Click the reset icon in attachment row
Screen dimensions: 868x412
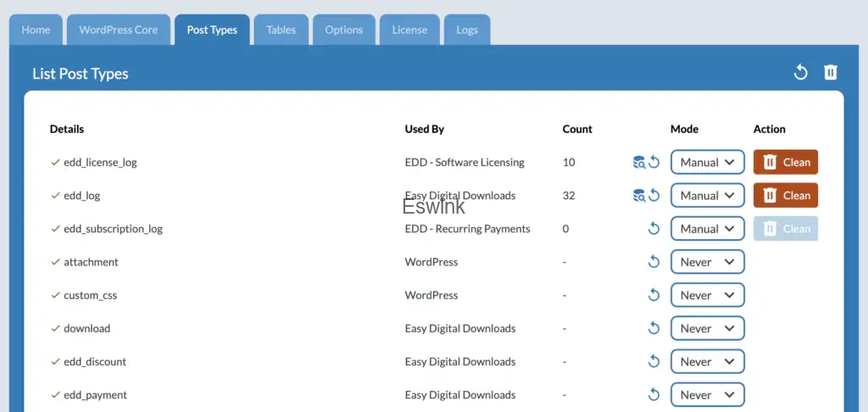654,262
